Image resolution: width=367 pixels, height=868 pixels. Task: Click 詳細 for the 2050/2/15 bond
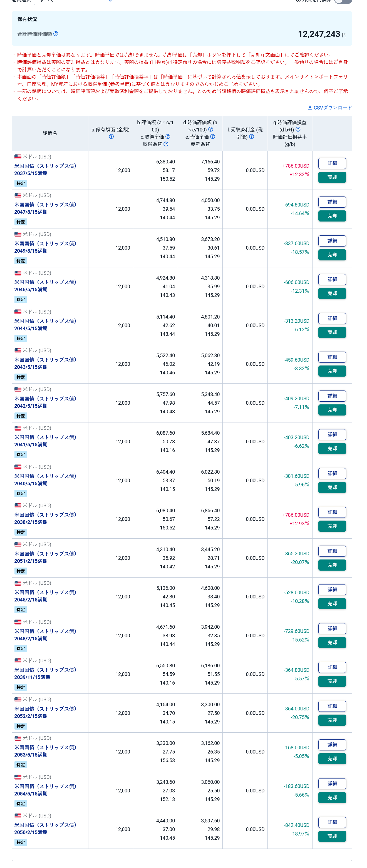pos(332,822)
